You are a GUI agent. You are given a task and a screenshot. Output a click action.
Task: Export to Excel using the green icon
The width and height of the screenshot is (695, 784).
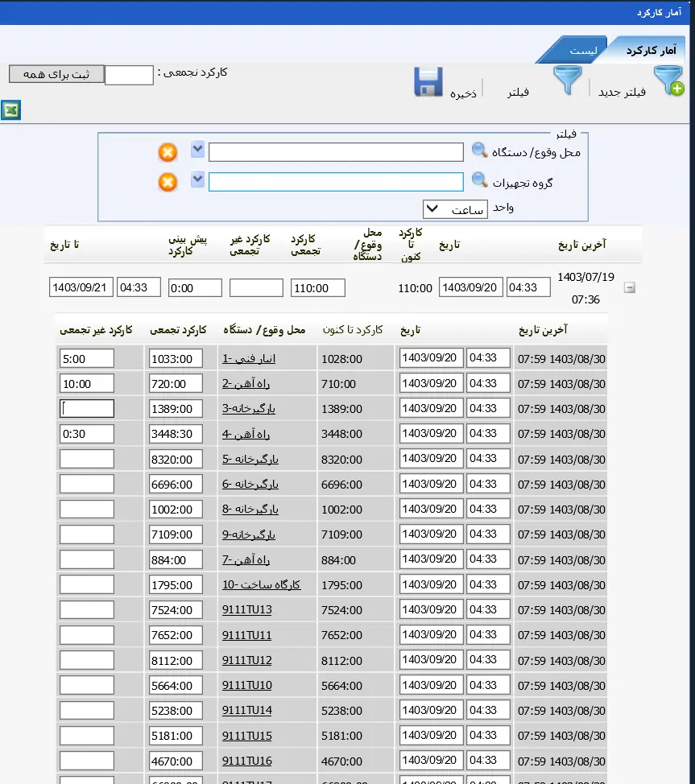pyautogui.click(x=11, y=110)
